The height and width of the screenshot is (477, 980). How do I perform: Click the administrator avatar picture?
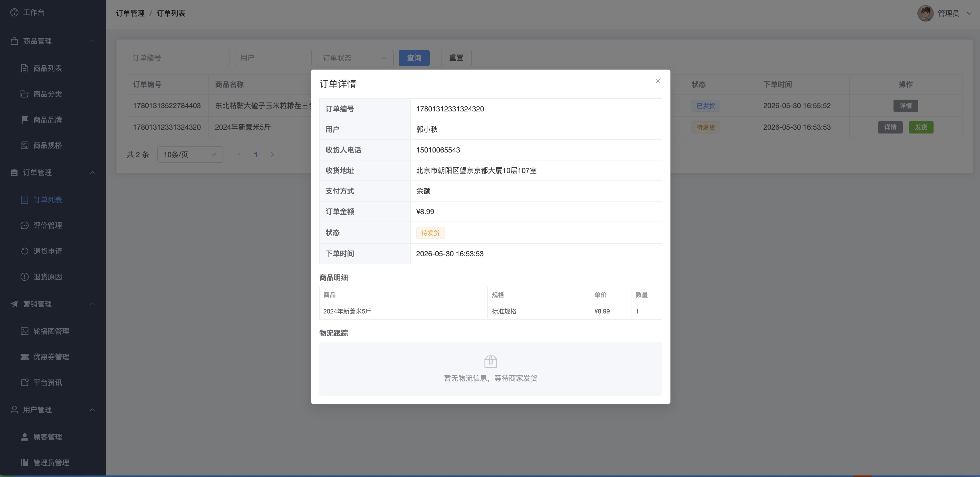tap(925, 14)
